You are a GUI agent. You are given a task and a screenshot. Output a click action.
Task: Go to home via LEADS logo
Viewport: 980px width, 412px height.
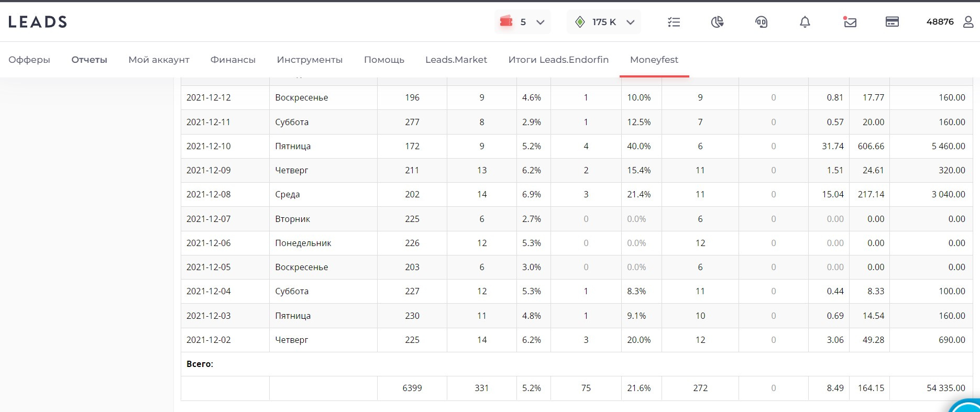pos(38,22)
